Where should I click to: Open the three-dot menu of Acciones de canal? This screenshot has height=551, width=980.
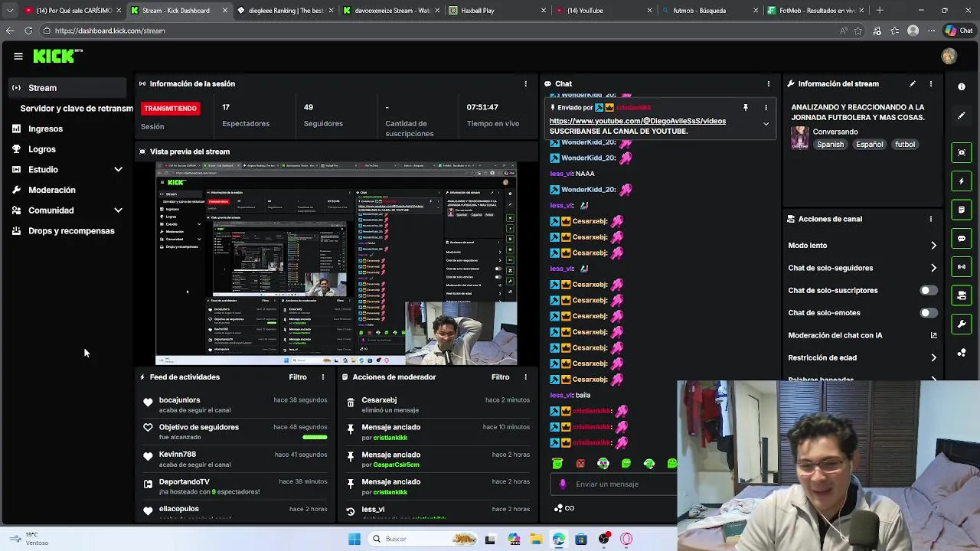(930, 219)
